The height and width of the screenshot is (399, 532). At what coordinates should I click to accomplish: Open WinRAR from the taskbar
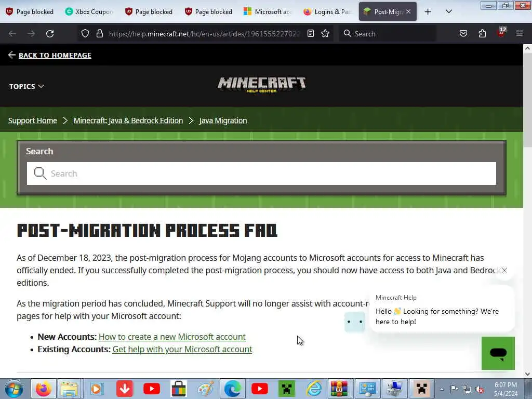click(x=339, y=389)
